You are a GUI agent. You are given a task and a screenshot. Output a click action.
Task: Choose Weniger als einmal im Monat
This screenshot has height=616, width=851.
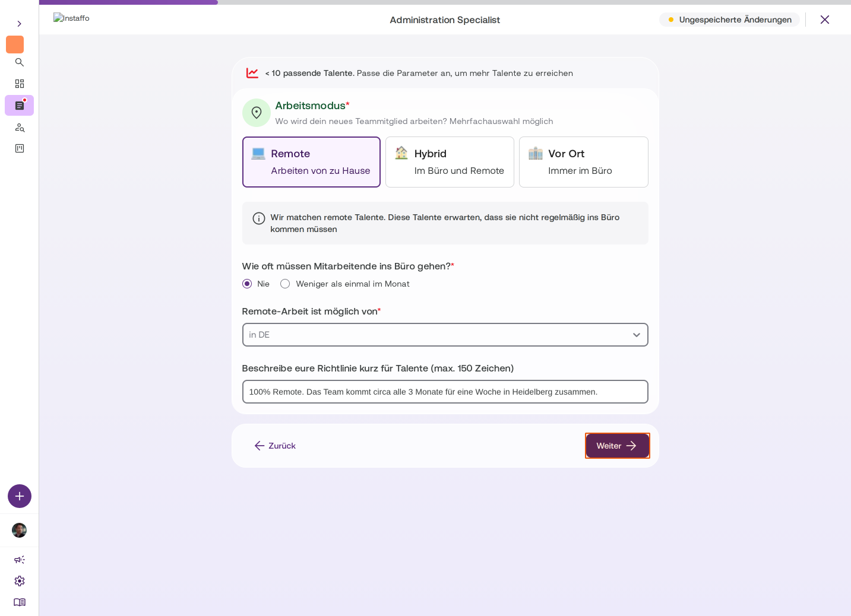click(285, 284)
